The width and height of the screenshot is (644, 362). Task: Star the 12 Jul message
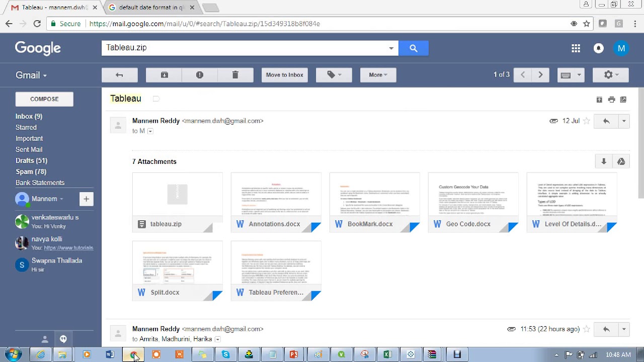tap(586, 121)
